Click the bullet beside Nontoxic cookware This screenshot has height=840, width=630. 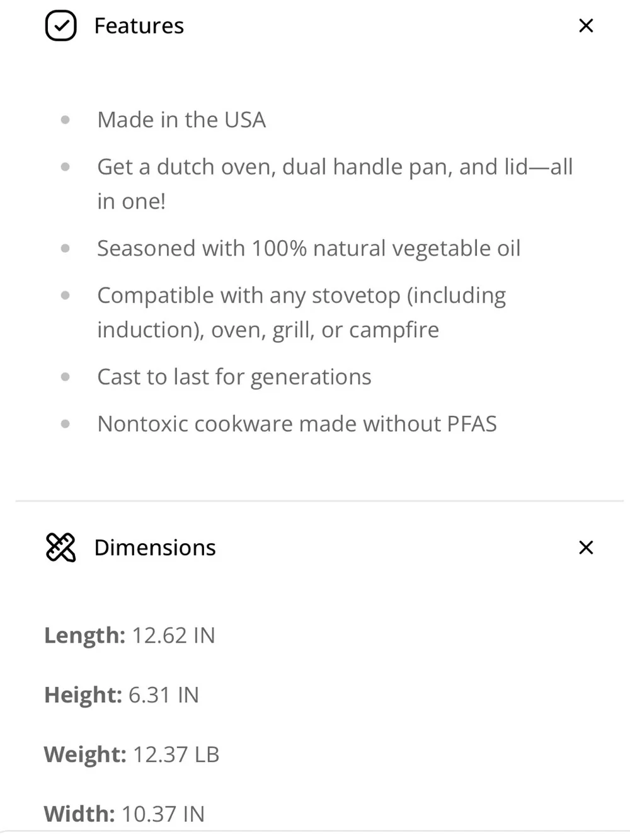point(66,424)
